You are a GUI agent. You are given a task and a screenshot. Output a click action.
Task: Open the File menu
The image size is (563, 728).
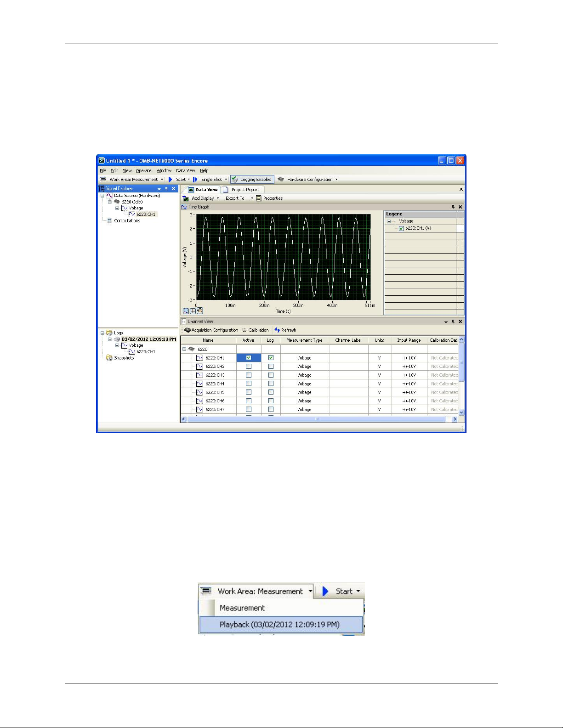coord(103,170)
